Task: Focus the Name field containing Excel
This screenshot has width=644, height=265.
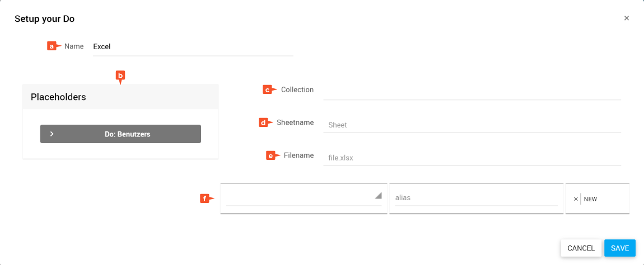Action: 193,47
